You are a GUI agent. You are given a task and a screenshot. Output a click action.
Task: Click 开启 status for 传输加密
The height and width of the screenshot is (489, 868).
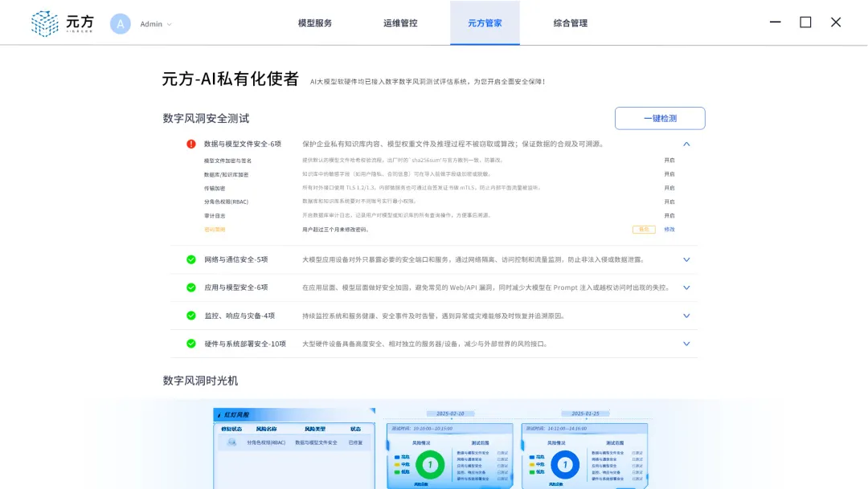[x=669, y=188]
